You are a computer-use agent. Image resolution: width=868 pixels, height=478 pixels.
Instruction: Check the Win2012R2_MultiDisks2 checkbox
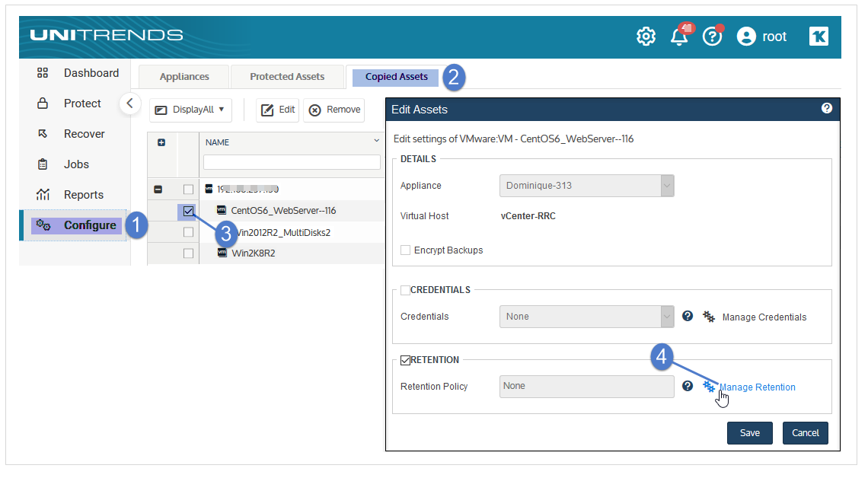point(188,232)
